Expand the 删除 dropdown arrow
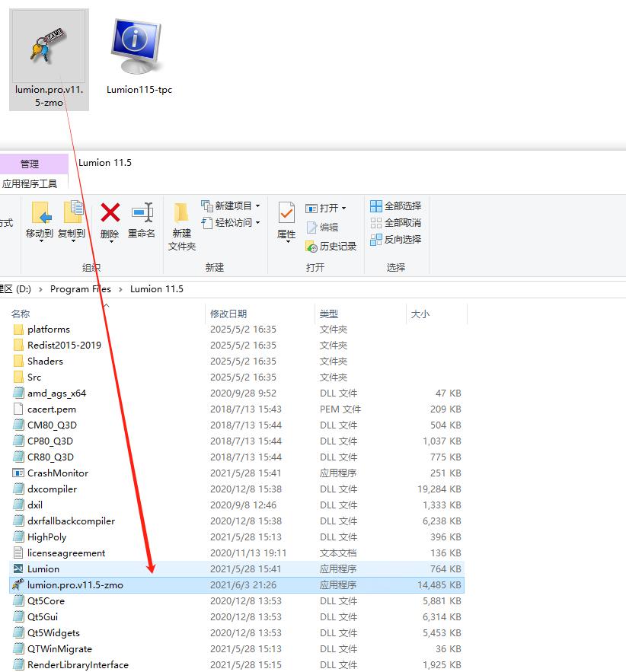The height and width of the screenshot is (672, 626). [111, 242]
